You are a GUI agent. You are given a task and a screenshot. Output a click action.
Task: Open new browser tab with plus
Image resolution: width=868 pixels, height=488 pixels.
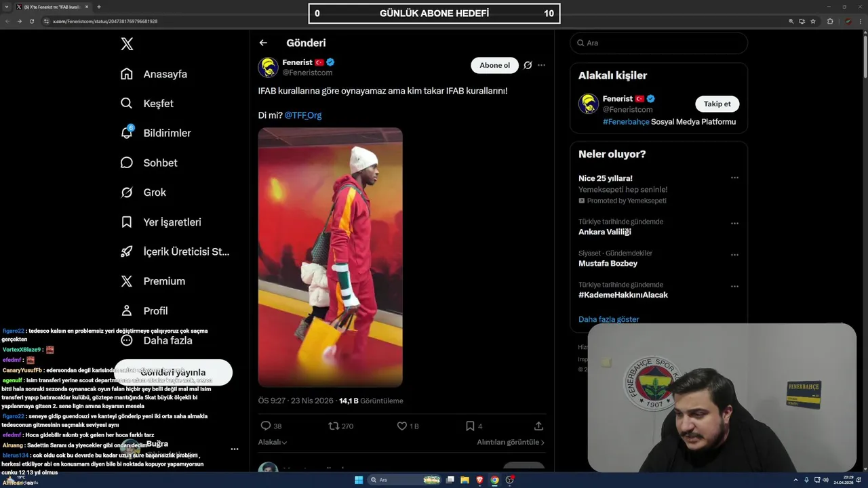(x=99, y=7)
